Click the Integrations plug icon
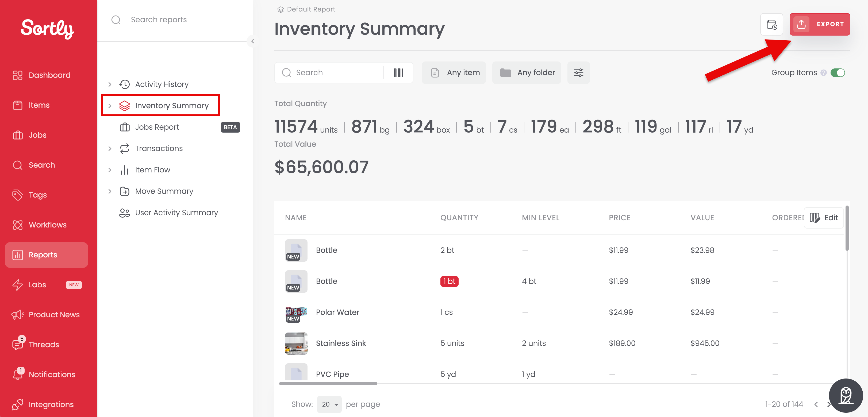 pyautogui.click(x=18, y=404)
